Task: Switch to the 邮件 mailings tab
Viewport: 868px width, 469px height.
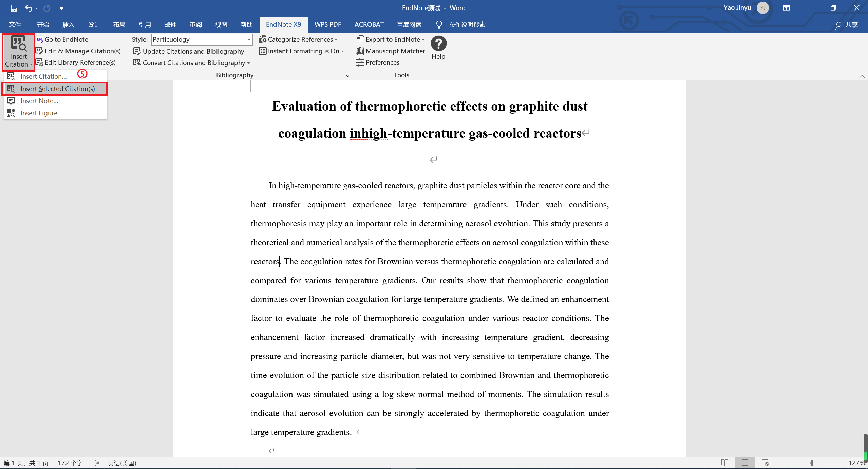Action: 170,25
